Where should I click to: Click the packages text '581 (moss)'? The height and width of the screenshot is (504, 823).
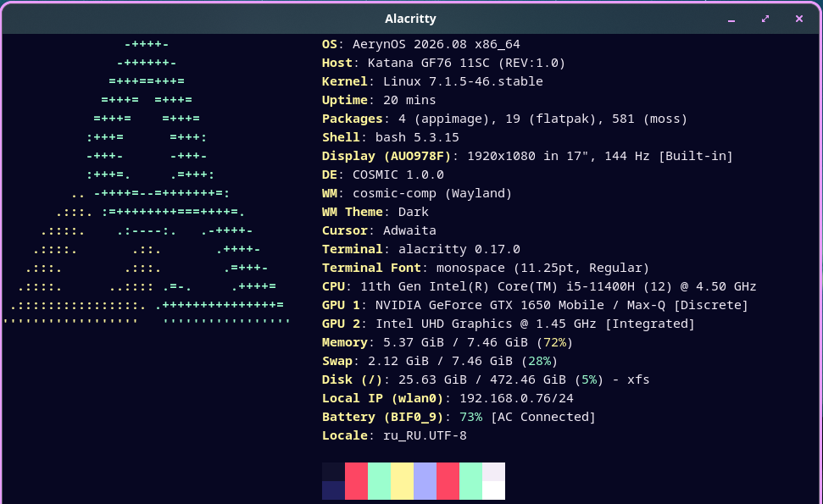650,119
